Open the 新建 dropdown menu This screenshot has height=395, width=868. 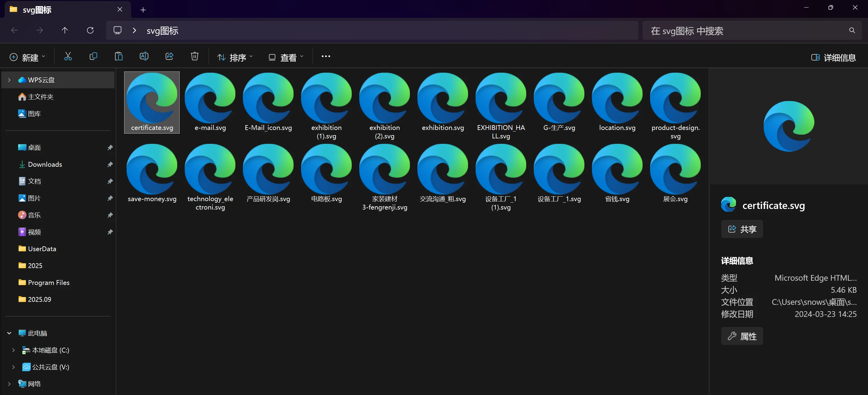click(x=27, y=57)
